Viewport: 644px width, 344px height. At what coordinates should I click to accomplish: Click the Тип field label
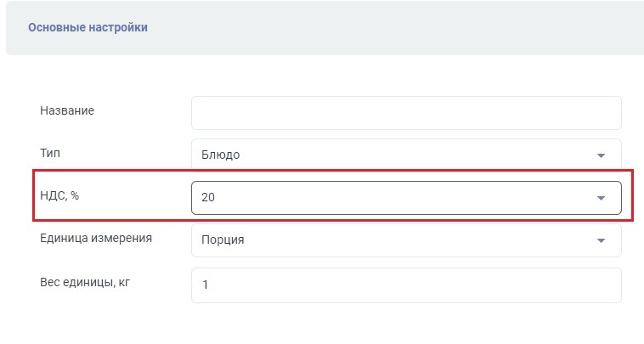click(x=50, y=153)
